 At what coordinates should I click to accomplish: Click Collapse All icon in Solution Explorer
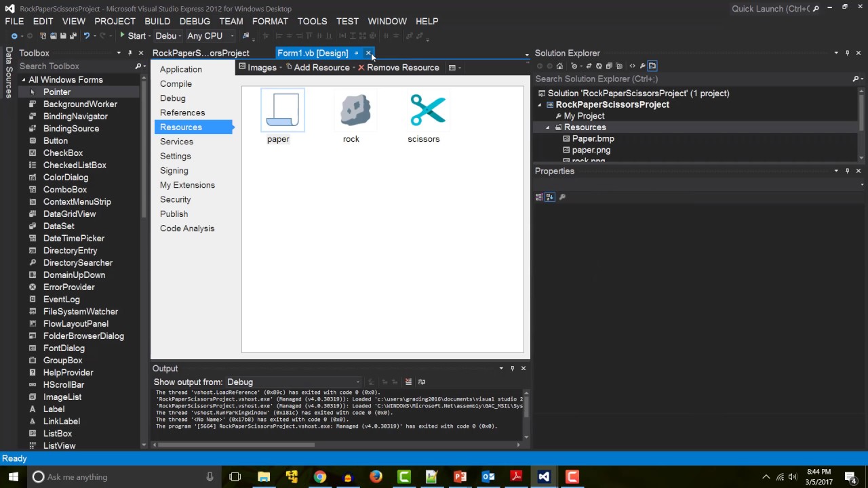click(609, 66)
